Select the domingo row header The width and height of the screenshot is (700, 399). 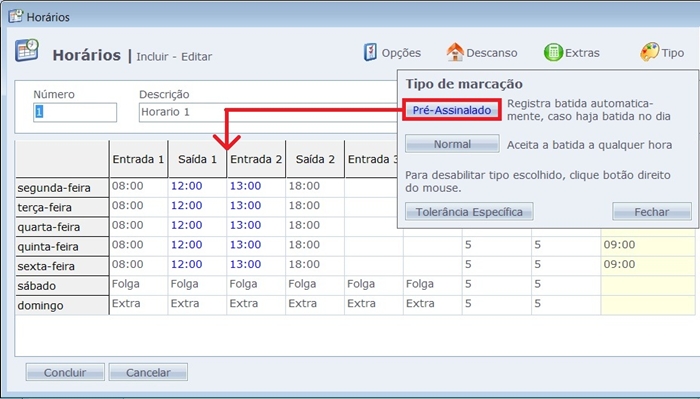62,306
